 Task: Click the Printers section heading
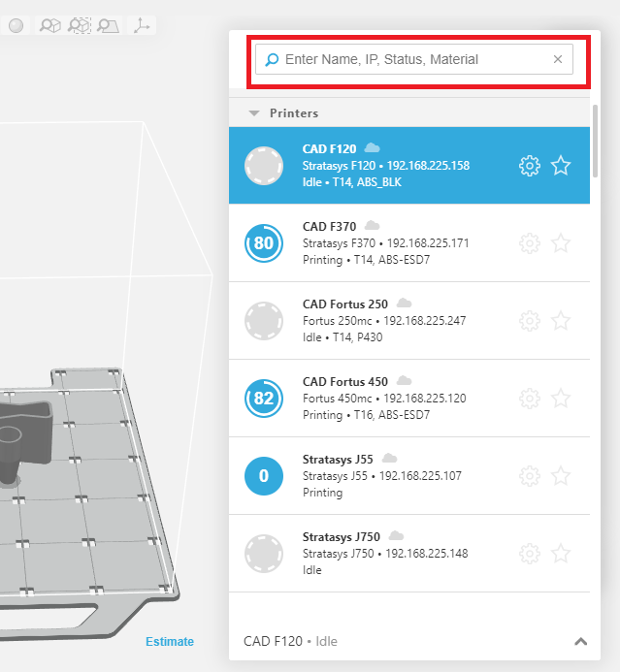click(294, 113)
